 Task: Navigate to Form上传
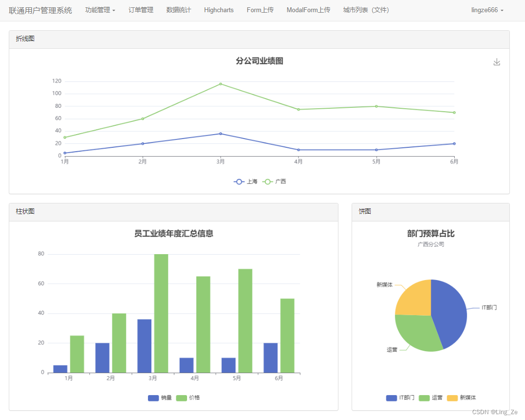tap(260, 10)
